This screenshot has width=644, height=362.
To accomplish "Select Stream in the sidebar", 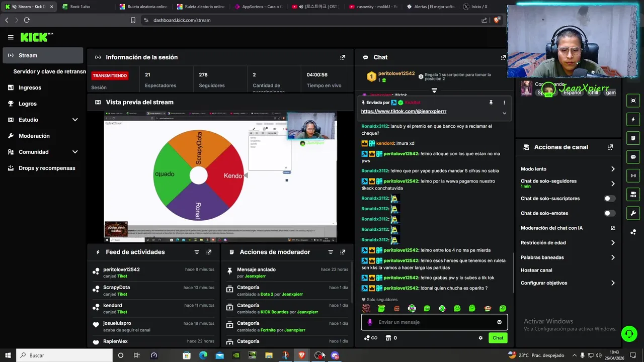I will (43, 55).
